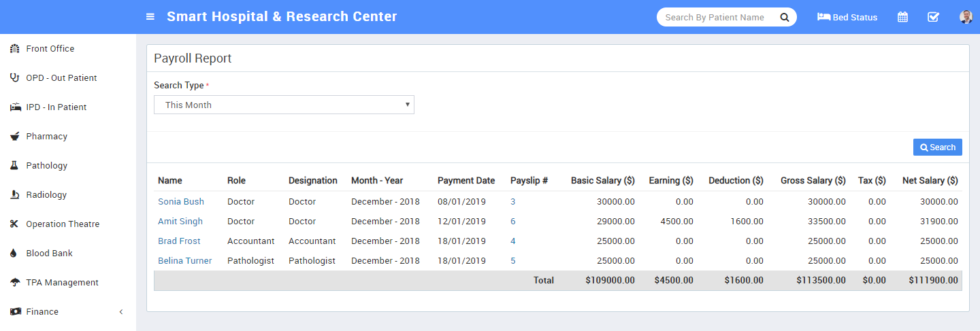Image resolution: width=980 pixels, height=331 pixels.
Task: Open Sonia Bush's staff profile link
Action: [x=181, y=202]
